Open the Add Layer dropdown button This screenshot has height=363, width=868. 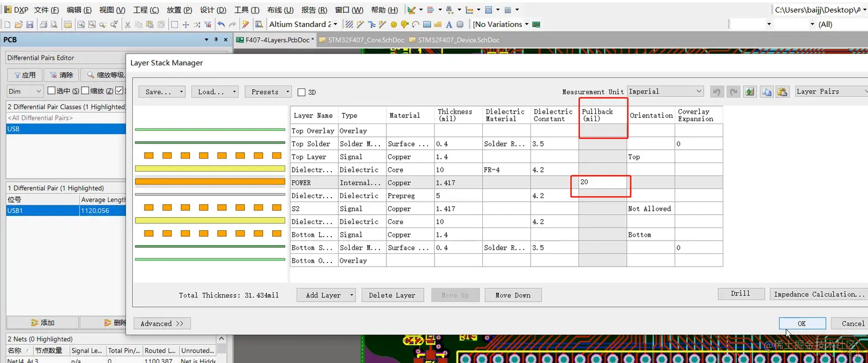click(x=326, y=295)
